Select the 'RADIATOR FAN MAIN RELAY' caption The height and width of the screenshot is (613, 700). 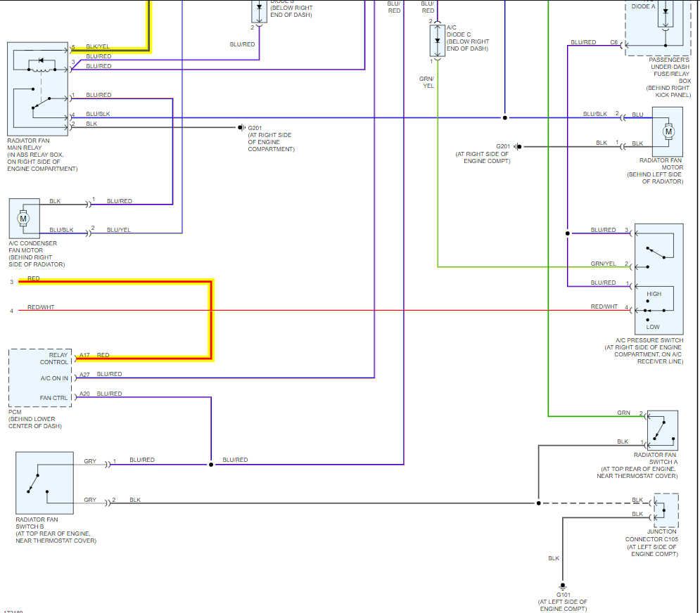pyautogui.click(x=28, y=144)
